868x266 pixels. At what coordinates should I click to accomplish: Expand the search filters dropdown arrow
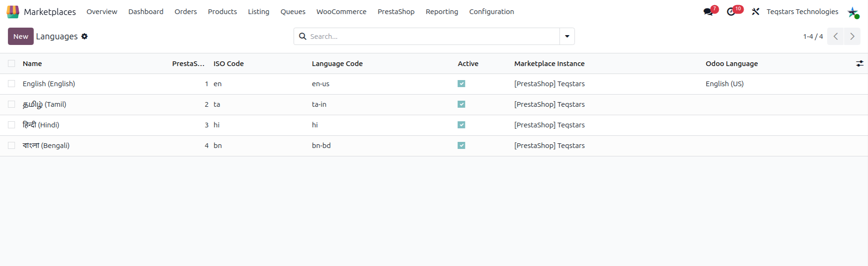pyautogui.click(x=567, y=36)
